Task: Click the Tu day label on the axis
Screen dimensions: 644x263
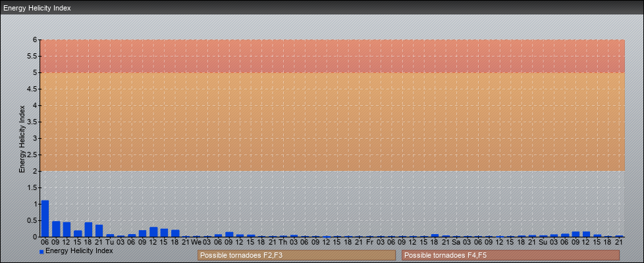Action: pos(110,242)
